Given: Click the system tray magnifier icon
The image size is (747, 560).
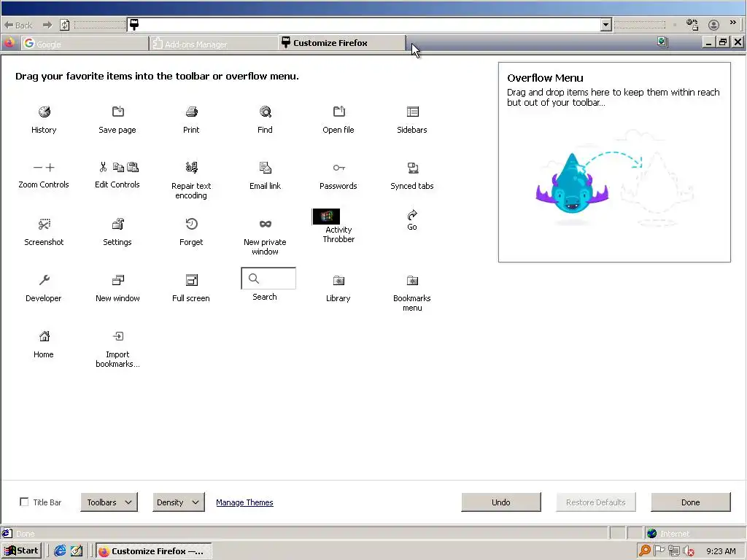Looking at the screenshot, I should 644,551.
